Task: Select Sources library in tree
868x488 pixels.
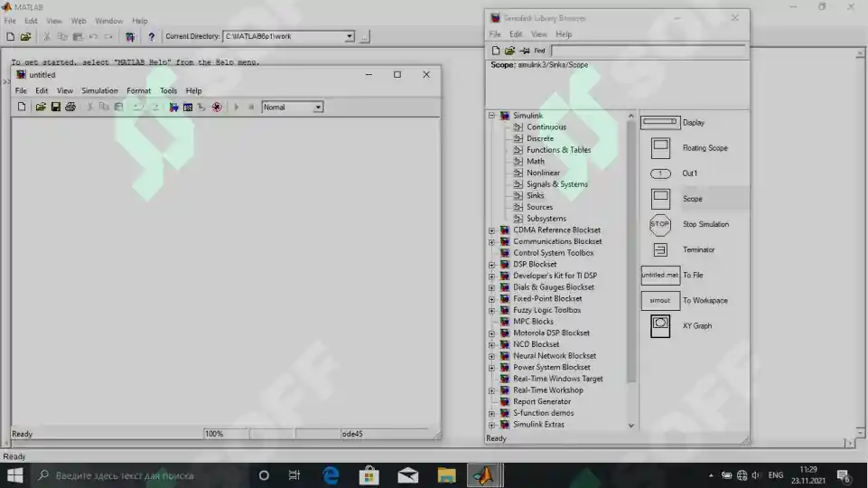Action: (540, 207)
